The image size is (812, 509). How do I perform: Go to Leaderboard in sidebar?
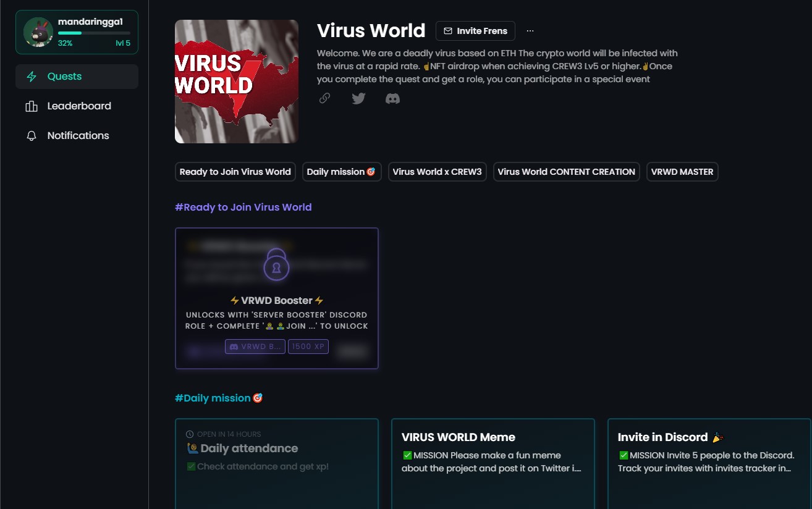coord(77,106)
